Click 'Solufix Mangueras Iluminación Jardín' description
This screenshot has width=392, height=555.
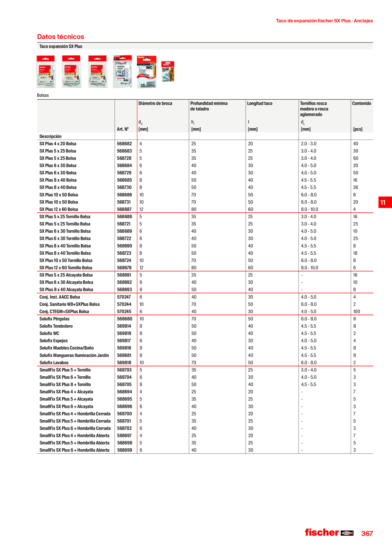coord(74,356)
